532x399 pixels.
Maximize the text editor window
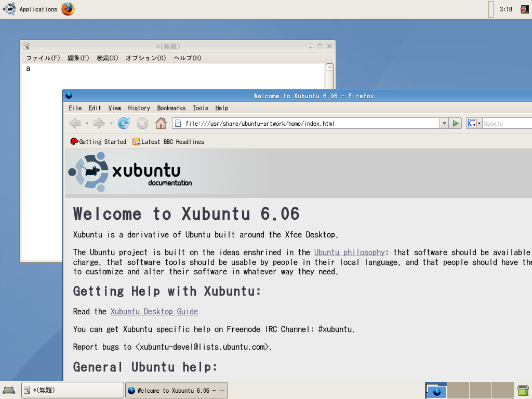point(320,46)
